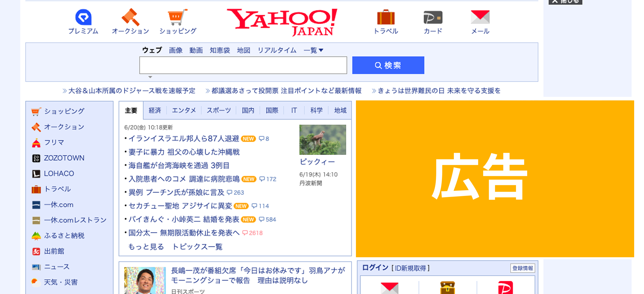The image size is (644, 294).
Task: Click the 登録情報 button
Action: [523, 268]
